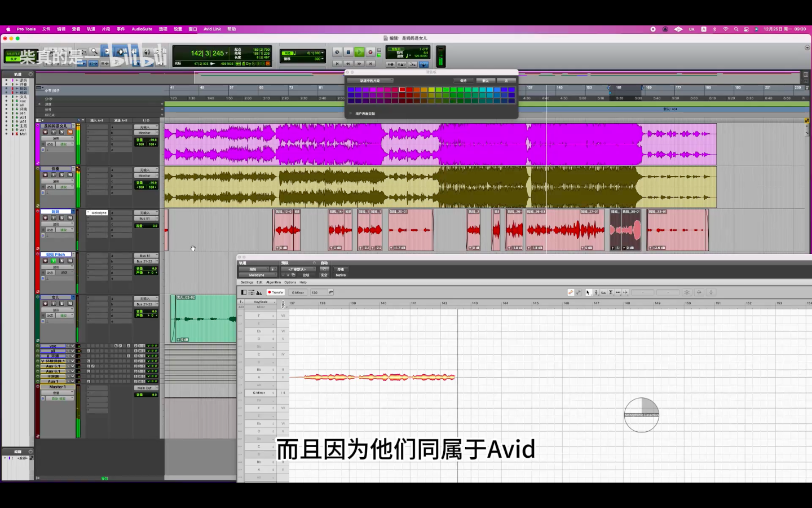Click the 120 tempo field in Melodyne
Screen dimensions: 812x508
coord(319,292)
